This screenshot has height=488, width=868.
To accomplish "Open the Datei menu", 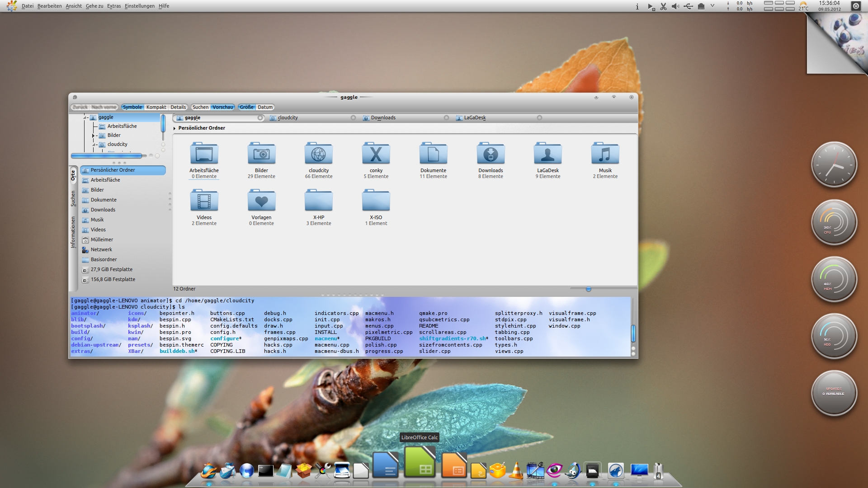I will click(x=27, y=6).
